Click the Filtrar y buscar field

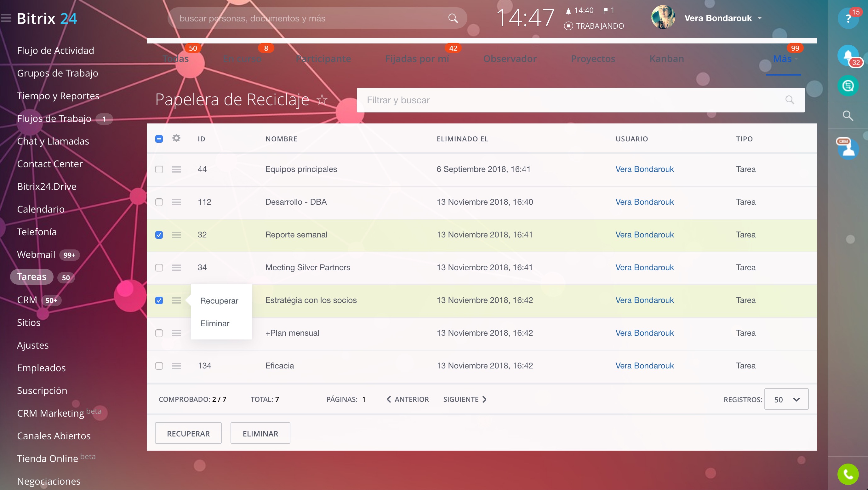(573, 100)
